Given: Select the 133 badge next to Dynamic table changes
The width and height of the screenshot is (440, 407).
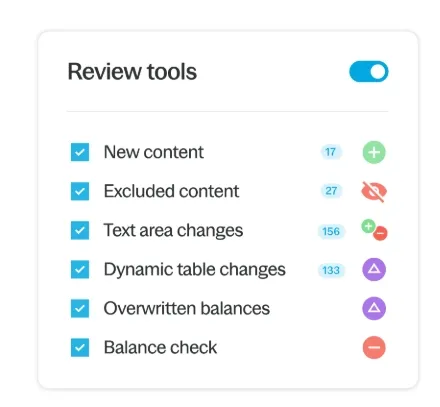Looking at the screenshot, I should [x=331, y=270].
